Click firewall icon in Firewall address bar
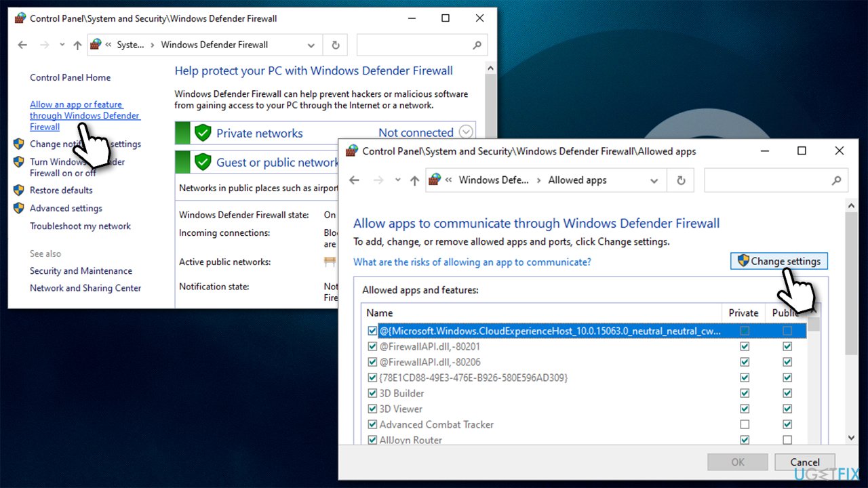This screenshot has width=868, height=488. click(x=96, y=45)
